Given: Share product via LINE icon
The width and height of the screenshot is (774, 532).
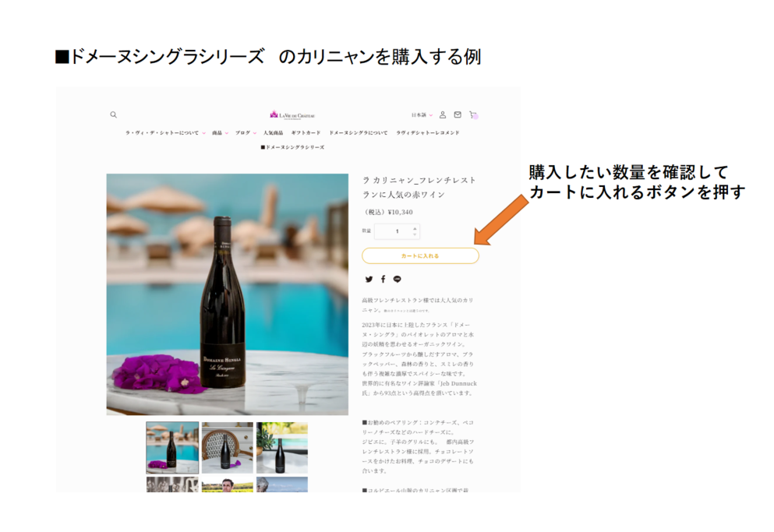Looking at the screenshot, I should coord(398,280).
